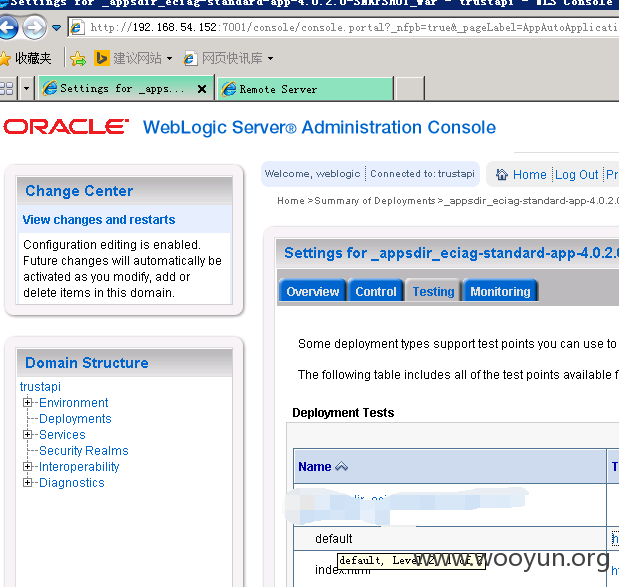Click the 'Deployment Tests' table title
This screenshot has width=619, height=587.
(343, 413)
